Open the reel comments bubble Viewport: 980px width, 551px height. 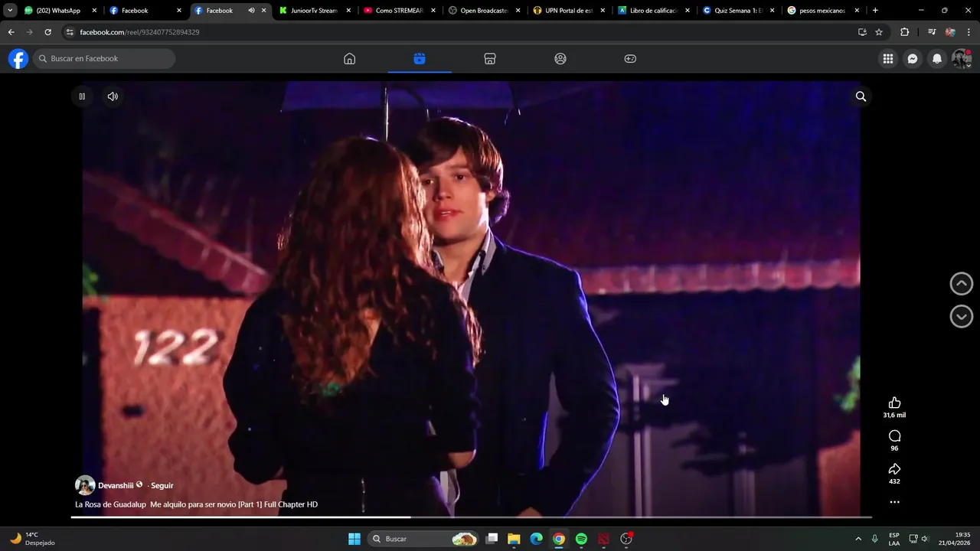[x=894, y=436]
